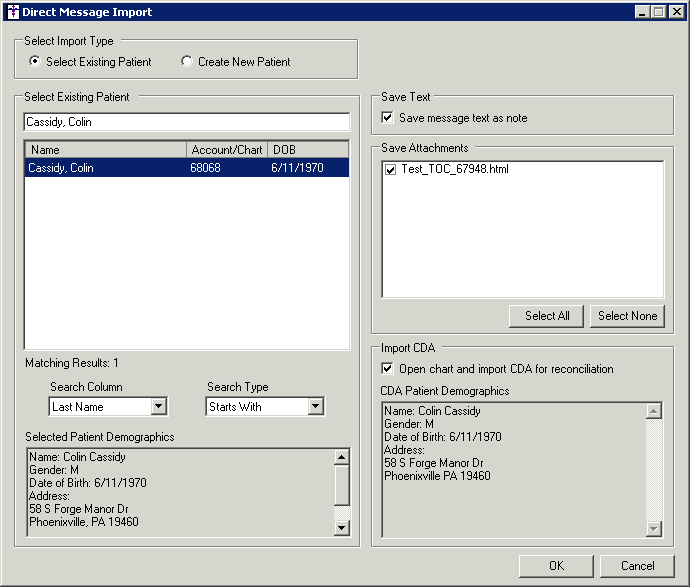The height and width of the screenshot is (587, 690).
Task: Open the Search Type Starts With dropdown
Action: coord(316,406)
